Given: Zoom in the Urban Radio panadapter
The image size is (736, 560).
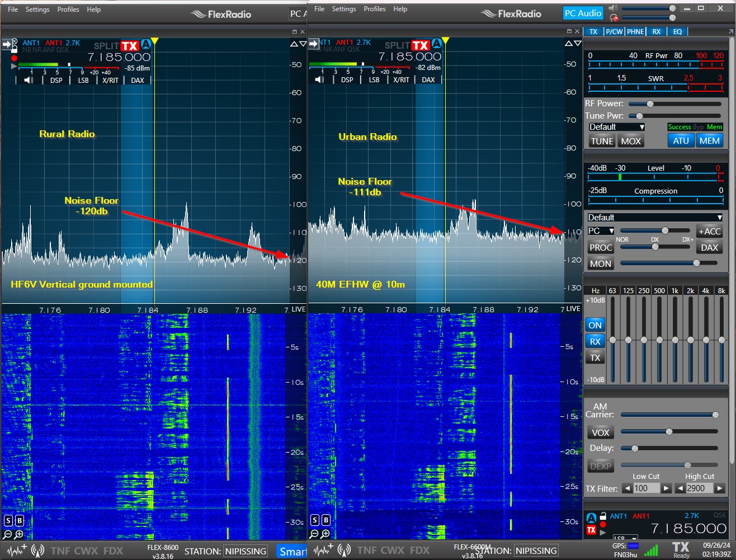Looking at the screenshot, I should [x=325, y=534].
